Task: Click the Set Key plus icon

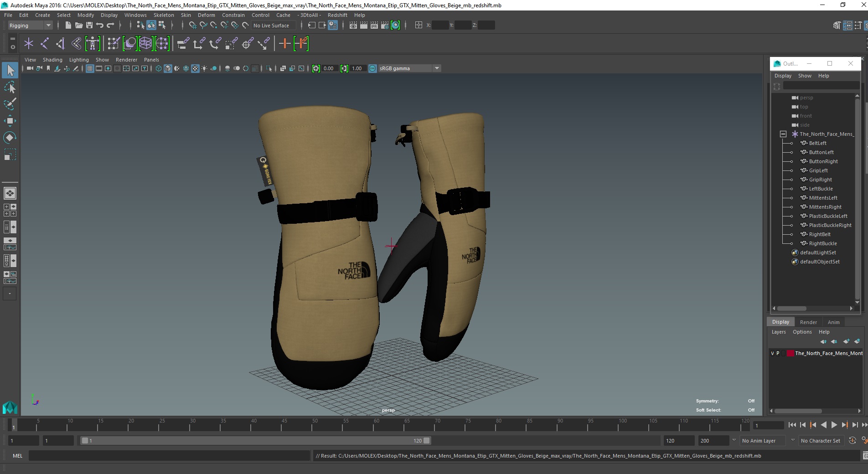Action: click(x=285, y=44)
